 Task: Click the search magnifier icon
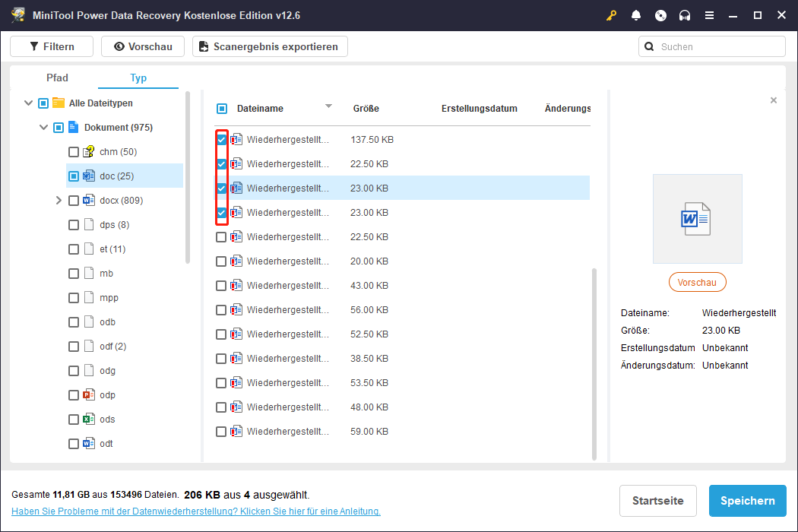[649, 47]
